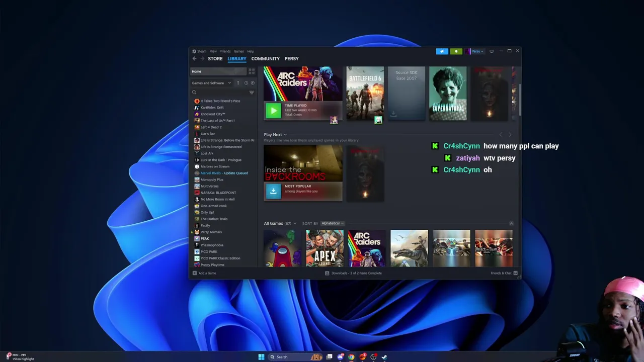Open the Friends menu

[x=225, y=51]
